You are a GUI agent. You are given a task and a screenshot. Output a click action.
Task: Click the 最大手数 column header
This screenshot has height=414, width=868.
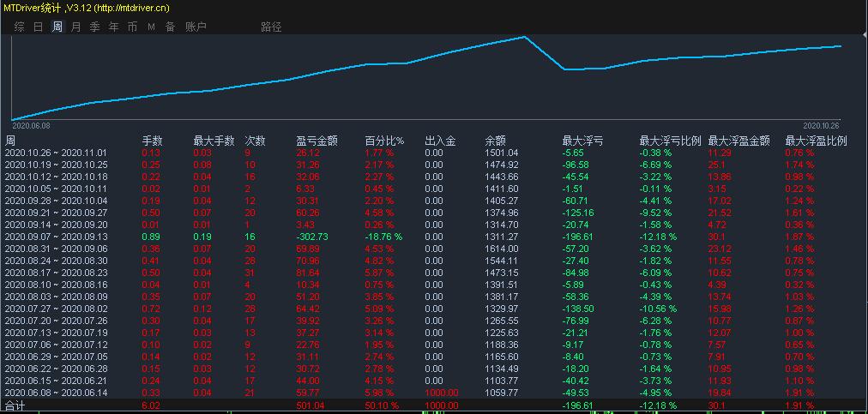pyautogui.click(x=214, y=141)
